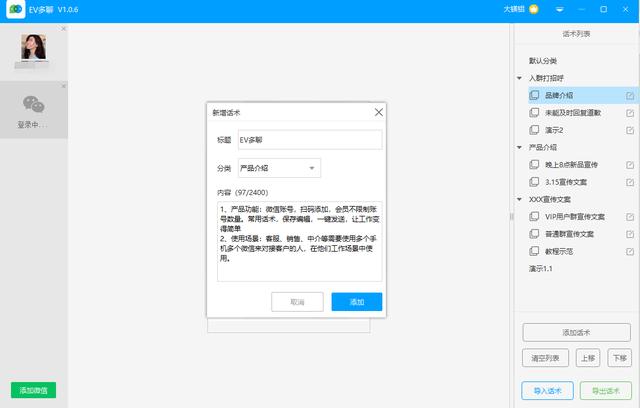Click the 话术列表 panel header
This screenshot has height=408, width=640.
[x=576, y=34]
